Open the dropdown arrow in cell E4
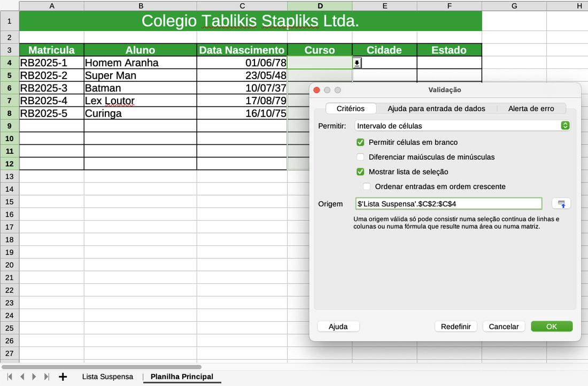 [x=357, y=63]
